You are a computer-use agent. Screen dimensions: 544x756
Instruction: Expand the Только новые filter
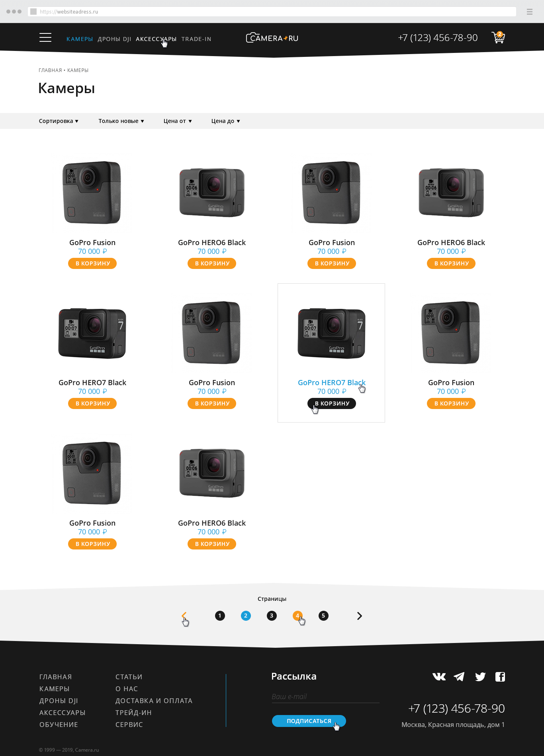(x=121, y=121)
